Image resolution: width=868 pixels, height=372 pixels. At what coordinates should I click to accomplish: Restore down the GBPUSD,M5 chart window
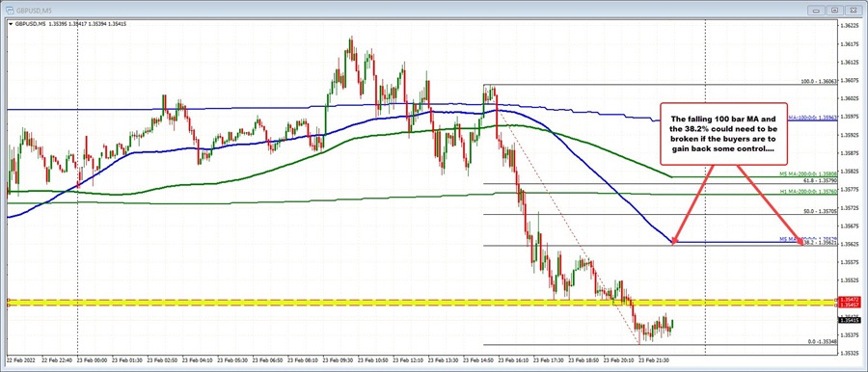pos(835,10)
